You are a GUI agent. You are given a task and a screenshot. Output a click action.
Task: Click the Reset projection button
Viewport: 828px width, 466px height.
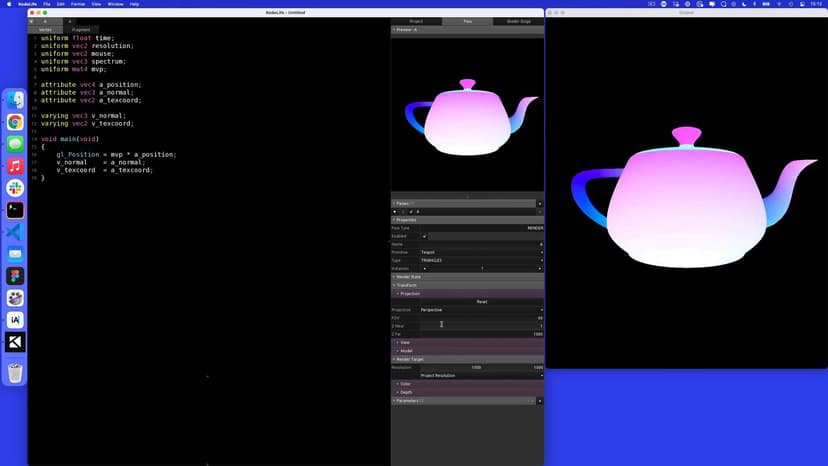click(x=481, y=302)
